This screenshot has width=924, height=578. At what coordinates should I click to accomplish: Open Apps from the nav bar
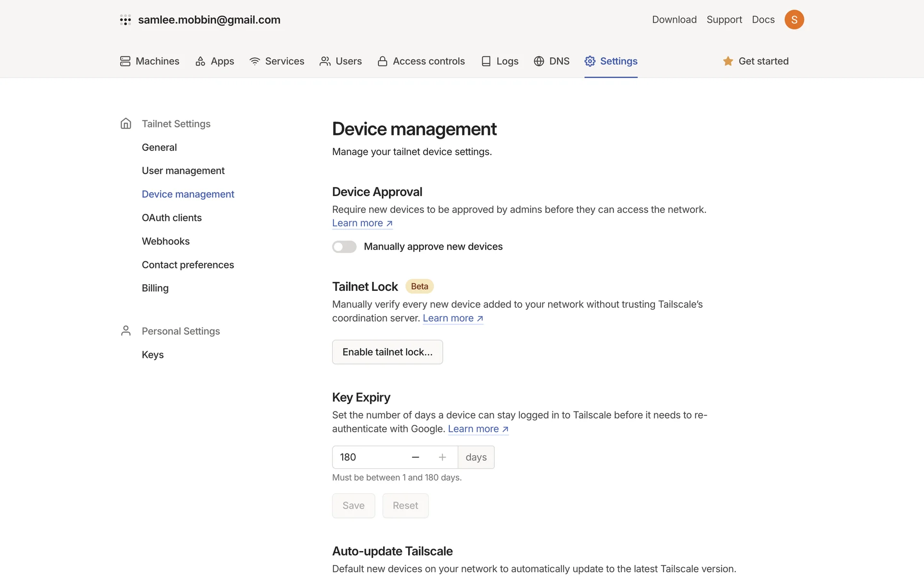pos(215,61)
